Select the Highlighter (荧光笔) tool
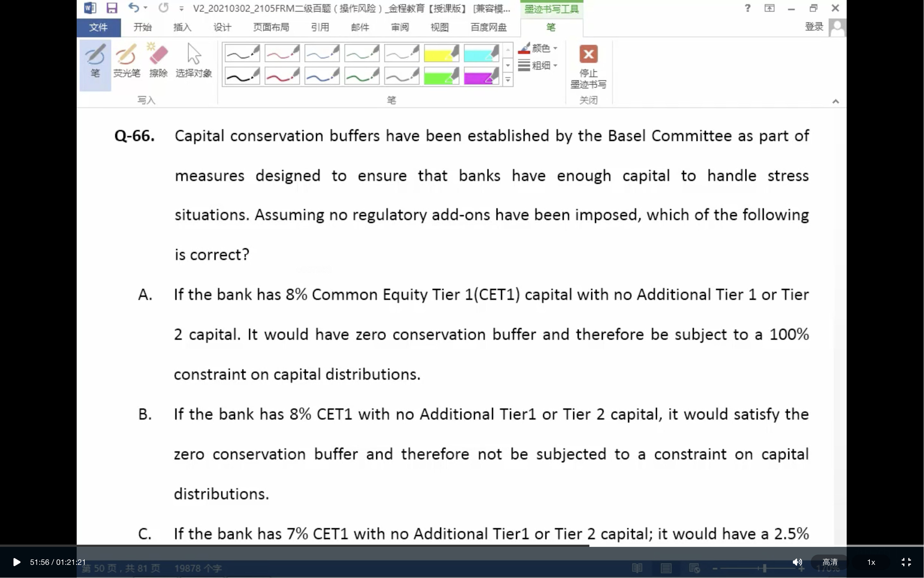The width and height of the screenshot is (924, 578). tap(127, 61)
